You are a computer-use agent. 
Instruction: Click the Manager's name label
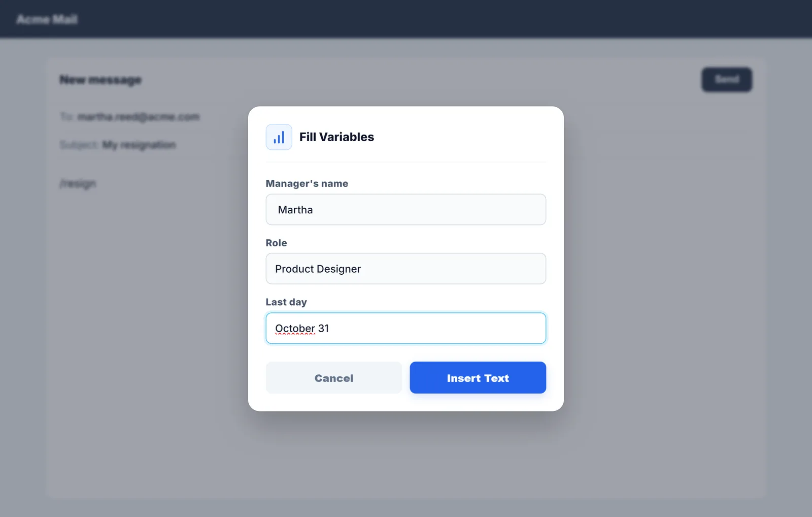tap(307, 183)
